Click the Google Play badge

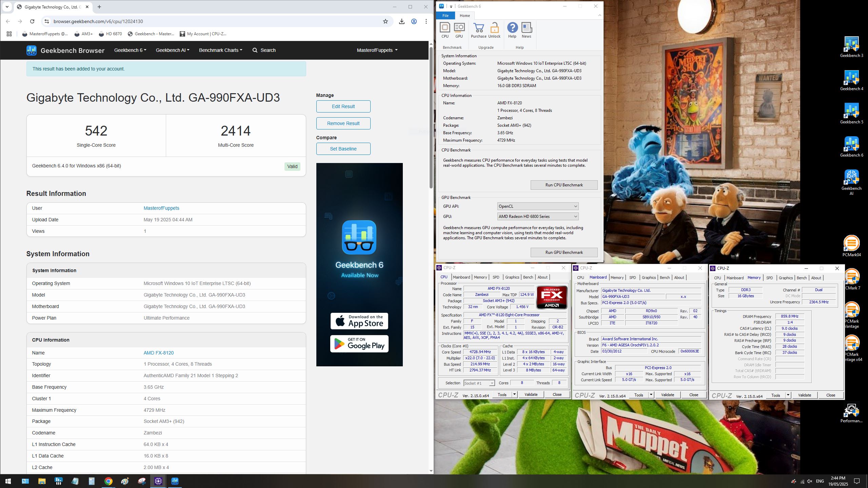pyautogui.click(x=359, y=344)
